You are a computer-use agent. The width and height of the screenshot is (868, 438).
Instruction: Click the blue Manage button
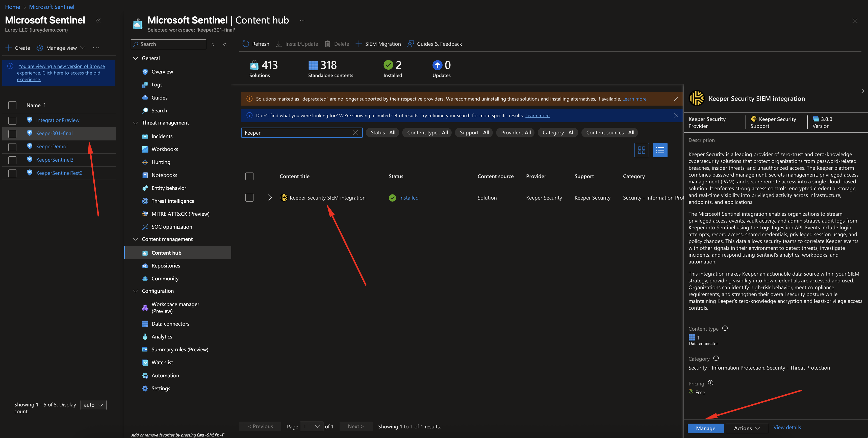pos(705,428)
